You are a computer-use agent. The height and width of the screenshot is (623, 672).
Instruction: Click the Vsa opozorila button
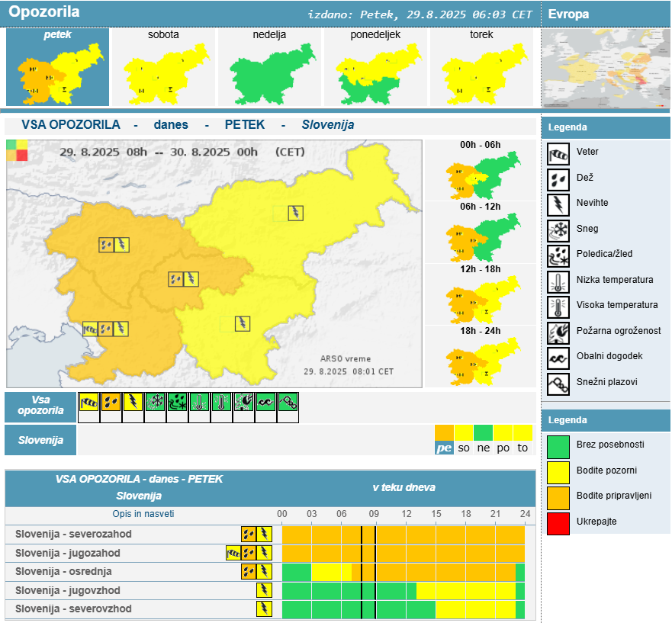point(40,408)
